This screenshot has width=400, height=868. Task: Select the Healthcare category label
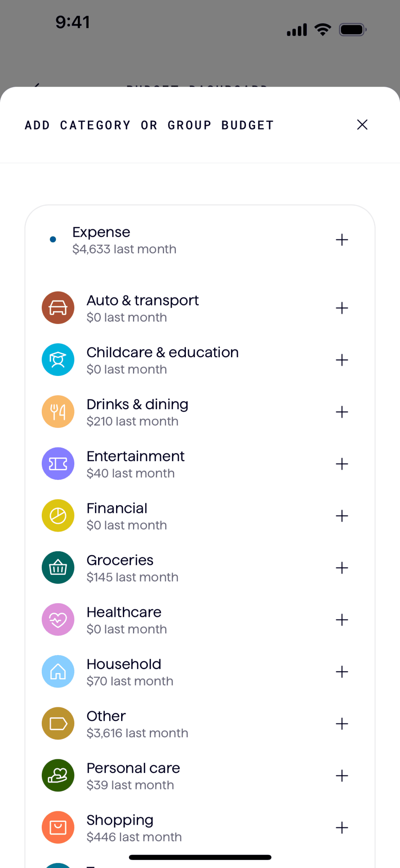[x=124, y=612]
